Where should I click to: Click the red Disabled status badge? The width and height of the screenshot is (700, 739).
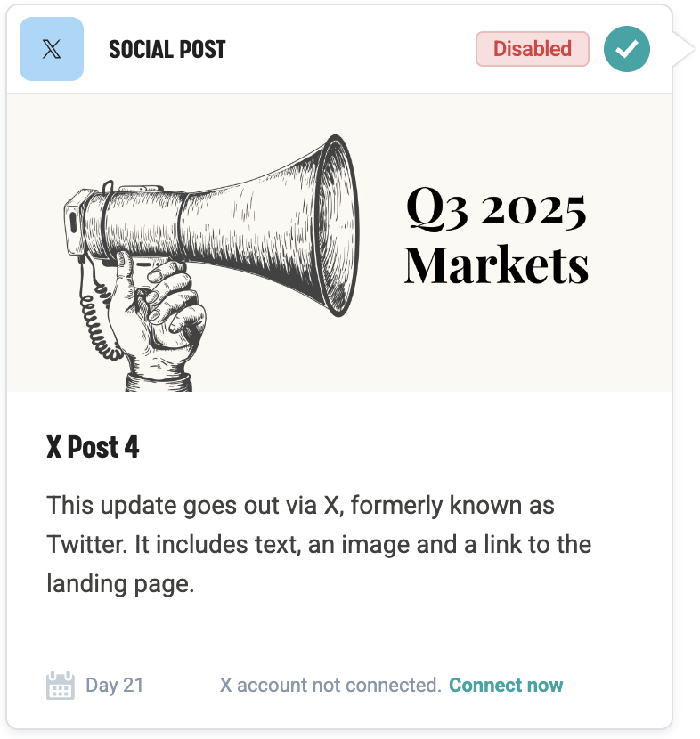532,49
